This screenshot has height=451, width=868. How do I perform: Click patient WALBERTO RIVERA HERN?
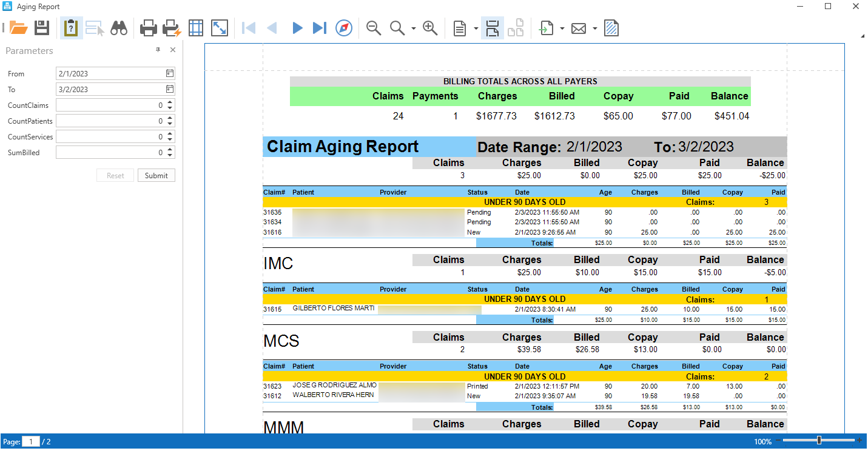[x=333, y=395]
